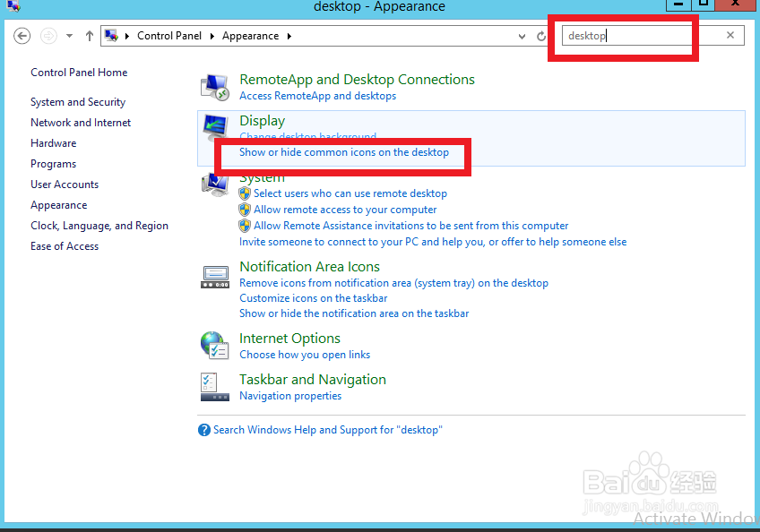This screenshot has width=760, height=532.
Task: Open Network and Internet category
Action: pyautogui.click(x=81, y=123)
